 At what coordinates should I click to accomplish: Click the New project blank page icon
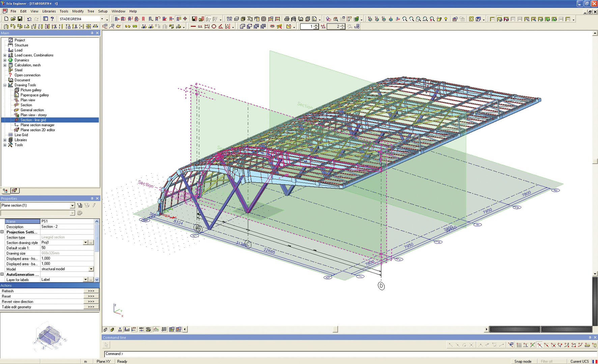pyautogui.click(x=6, y=19)
